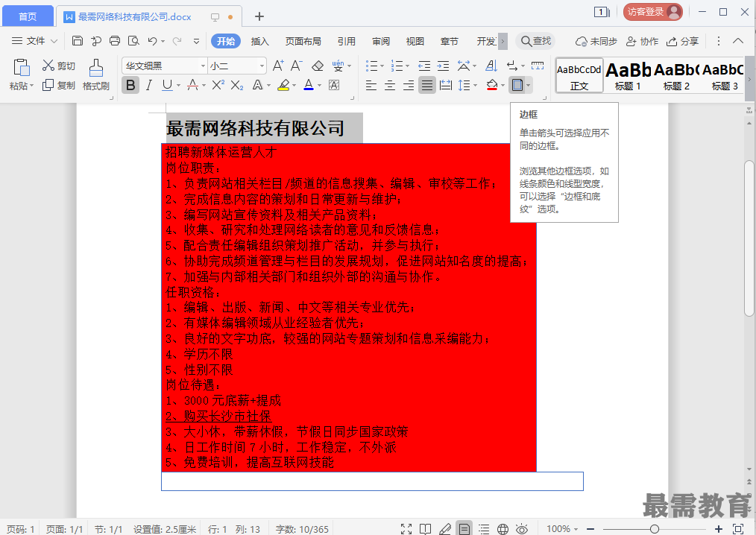Open the font size 小二 dropdown

point(262,66)
